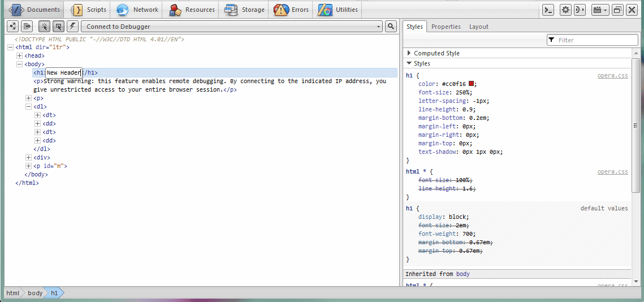Click the expand DOM tree icon
Screen dimensions: 644x302
point(12,27)
